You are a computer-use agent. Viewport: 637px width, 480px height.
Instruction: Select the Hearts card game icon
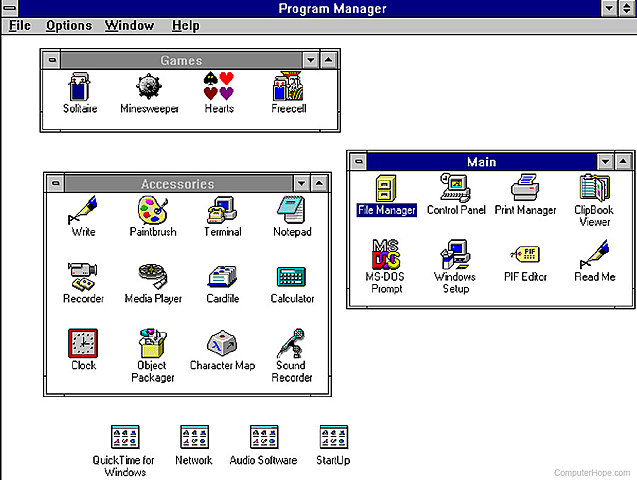219,86
